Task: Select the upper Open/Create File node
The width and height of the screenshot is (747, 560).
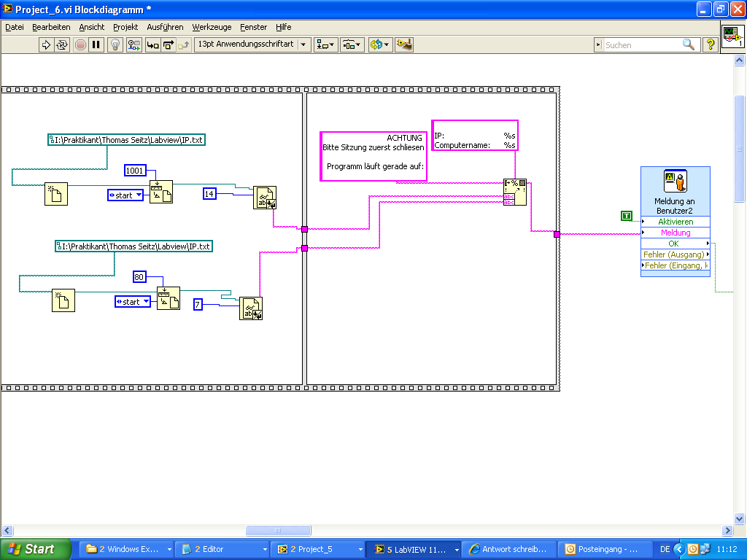Action: click(56, 194)
